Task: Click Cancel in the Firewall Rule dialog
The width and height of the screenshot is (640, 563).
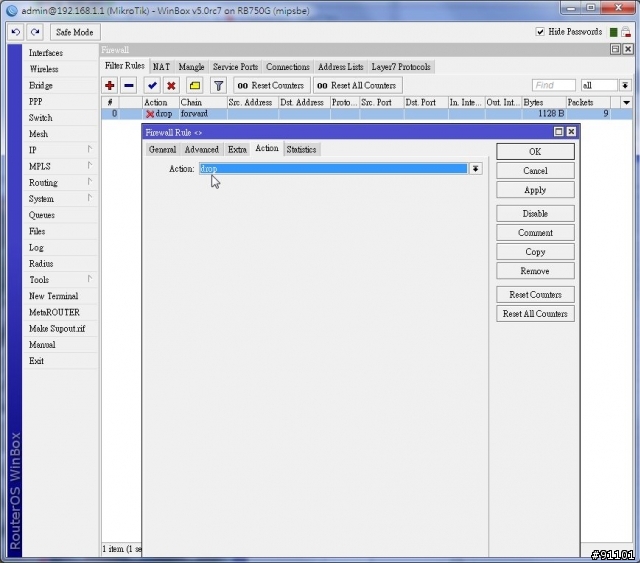Action: [x=535, y=171]
